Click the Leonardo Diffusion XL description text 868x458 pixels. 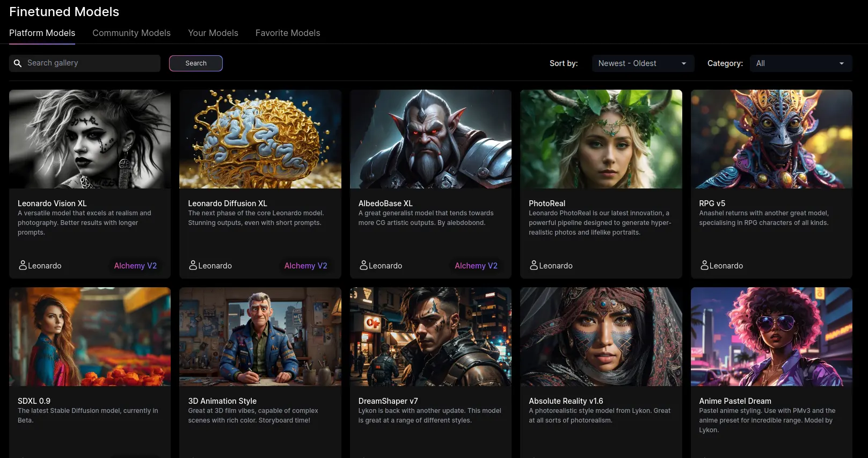[x=256, y=218]
